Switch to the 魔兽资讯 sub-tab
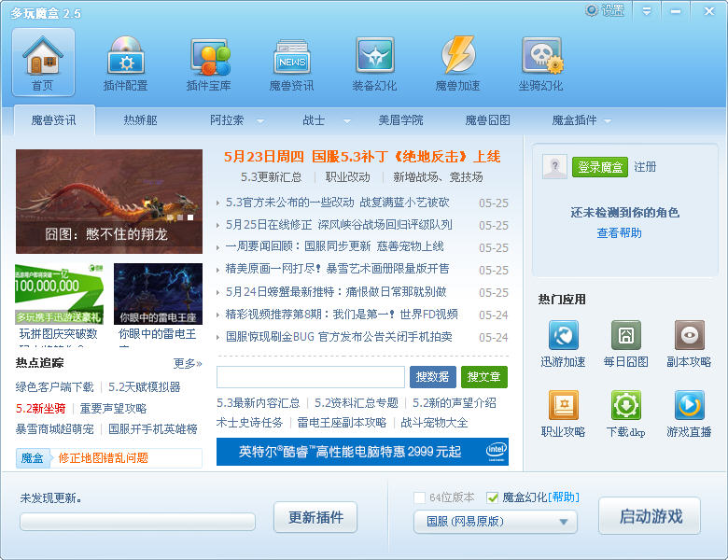This screenshot has height=560, width=728. click(54, 120)
